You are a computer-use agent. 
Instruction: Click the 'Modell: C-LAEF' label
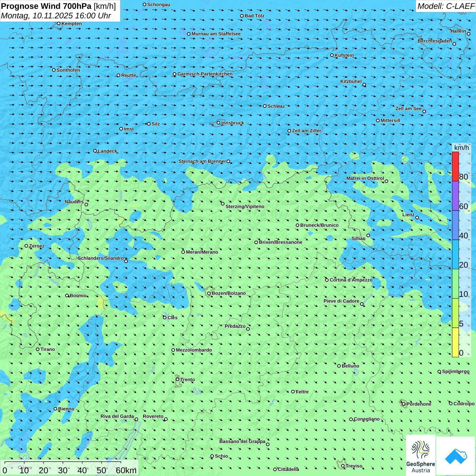[446, 6]
